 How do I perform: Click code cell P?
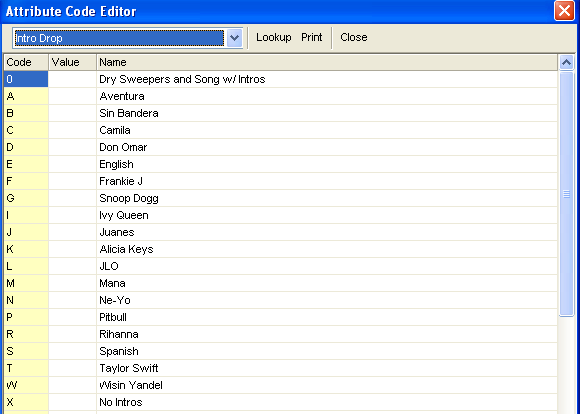point(26,317)
